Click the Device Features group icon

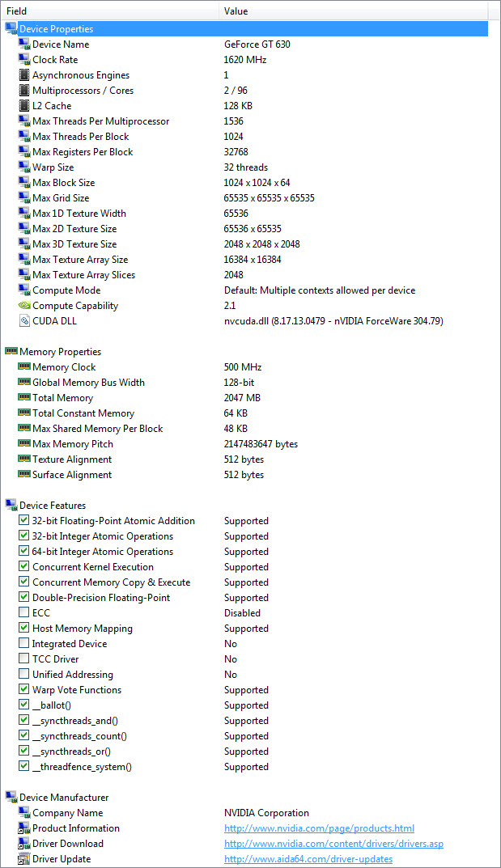tap(11, 505)
